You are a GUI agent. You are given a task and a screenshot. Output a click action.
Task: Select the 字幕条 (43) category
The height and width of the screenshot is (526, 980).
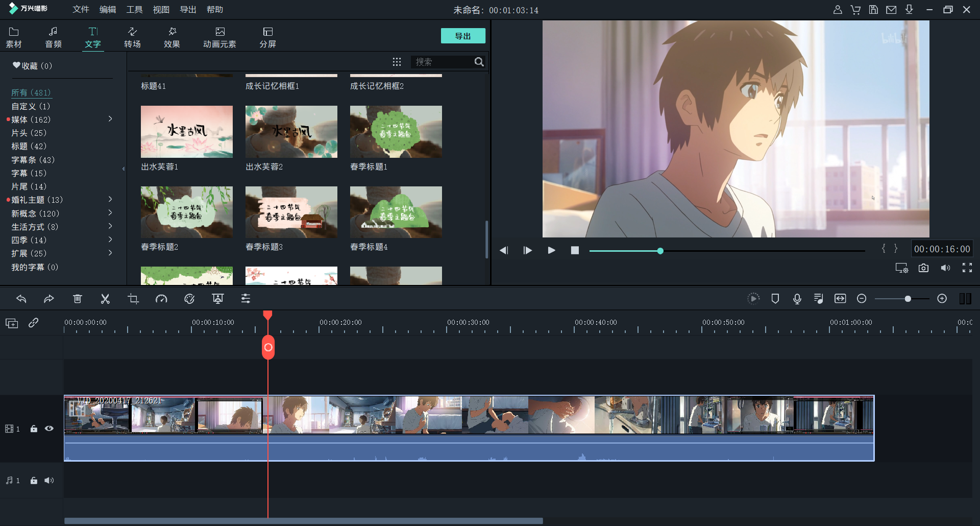[33, 160]
